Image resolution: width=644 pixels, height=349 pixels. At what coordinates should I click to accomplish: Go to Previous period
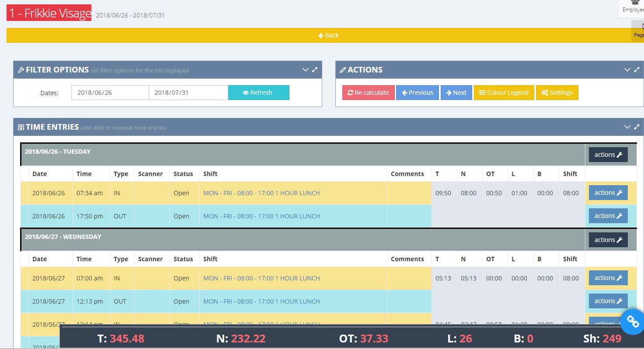click(x=417, y=93)
